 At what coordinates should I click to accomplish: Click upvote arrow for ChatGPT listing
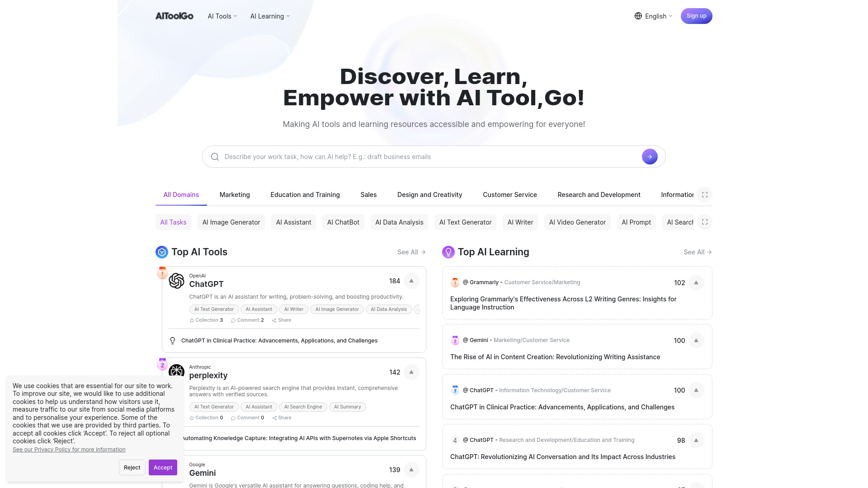[x=411, y=281]
